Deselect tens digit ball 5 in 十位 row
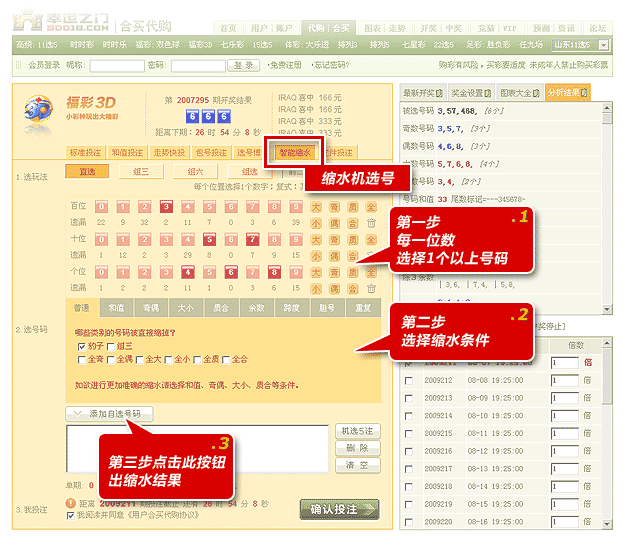Screen dimensions: 623x537 pos(209,239)
